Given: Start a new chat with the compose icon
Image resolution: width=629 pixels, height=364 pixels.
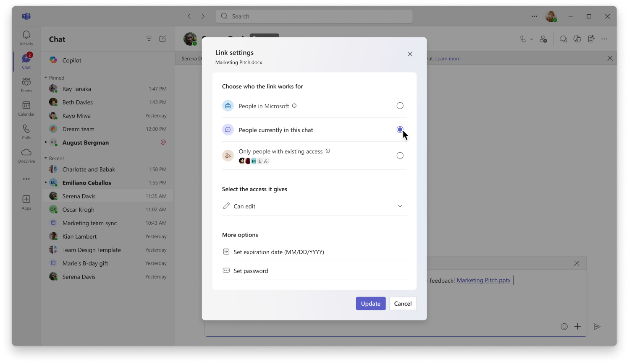Looking at the screenshot, I should pos(162,39).
